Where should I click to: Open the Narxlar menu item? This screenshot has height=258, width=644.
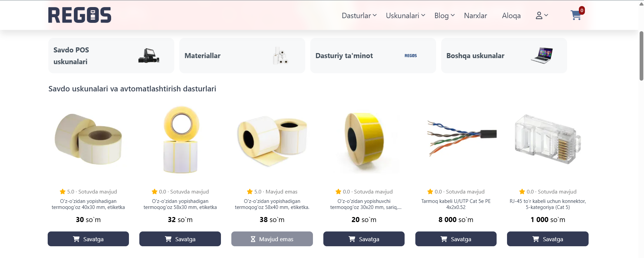(475, 15)
